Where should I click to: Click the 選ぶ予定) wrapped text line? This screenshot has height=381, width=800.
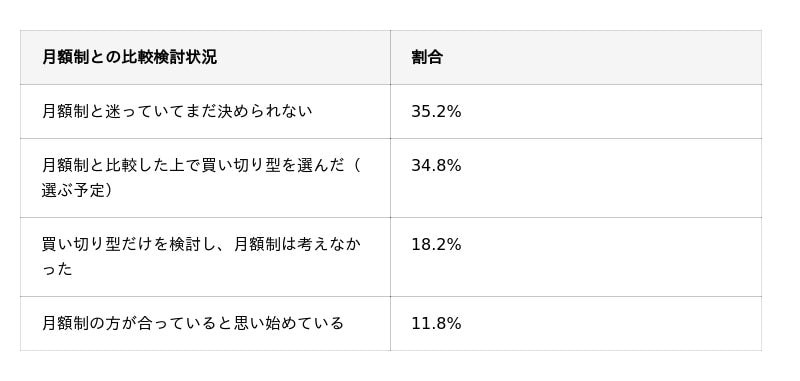(x=77, y=190)
